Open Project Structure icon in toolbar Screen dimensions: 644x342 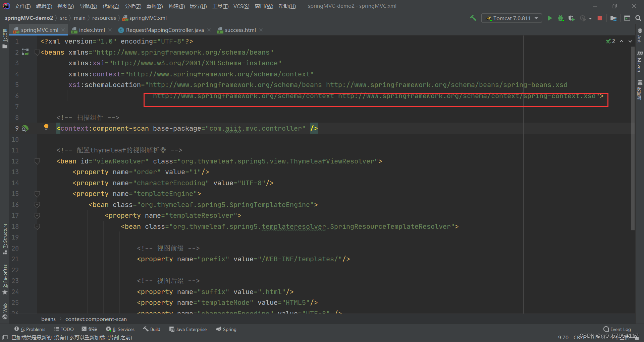click(x=613, y=18)
